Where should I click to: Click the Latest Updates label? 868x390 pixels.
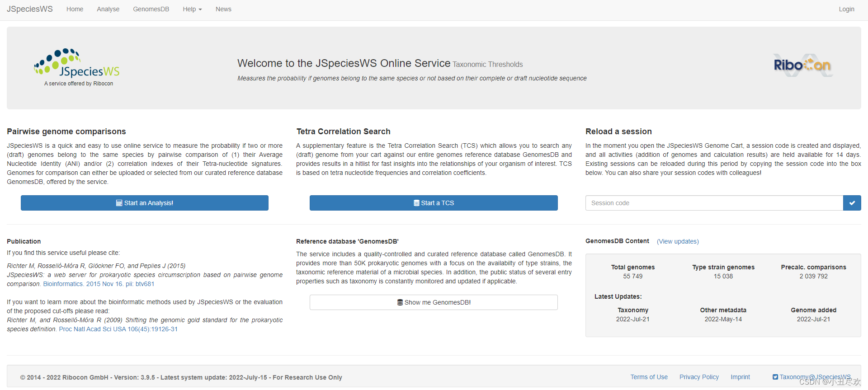tap(618, 296)
